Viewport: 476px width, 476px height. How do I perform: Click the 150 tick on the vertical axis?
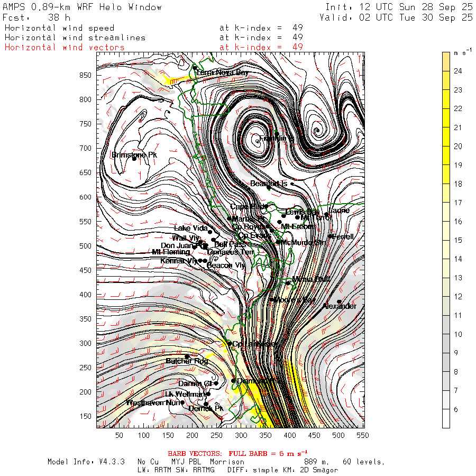(x=85, y=416)
